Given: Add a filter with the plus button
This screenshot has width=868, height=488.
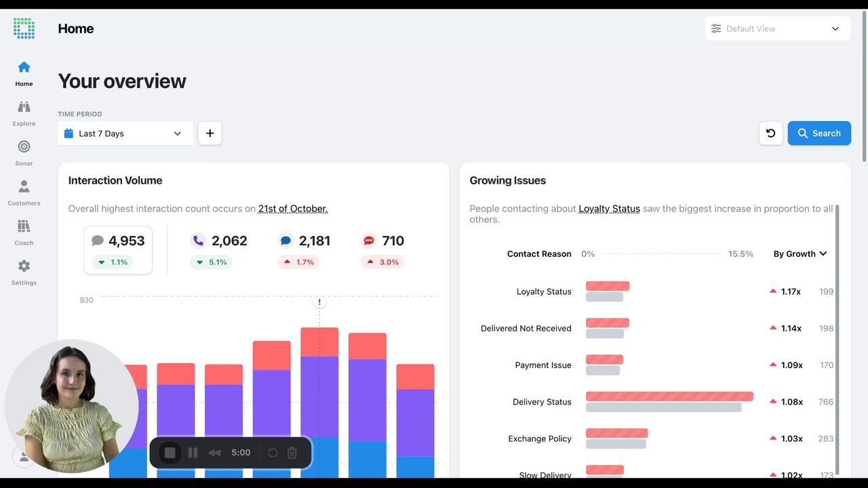Looking at the screenshot, I should click(210, 134).
